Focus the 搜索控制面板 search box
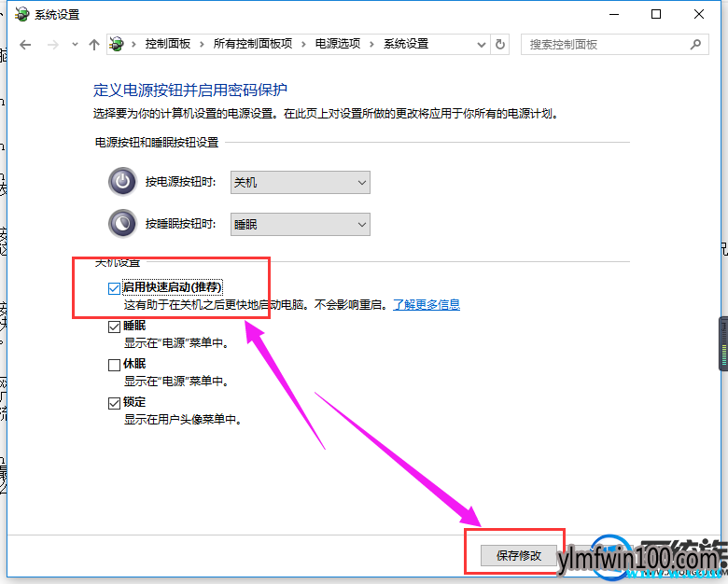728x584 pixels. (x=614, y=45)
